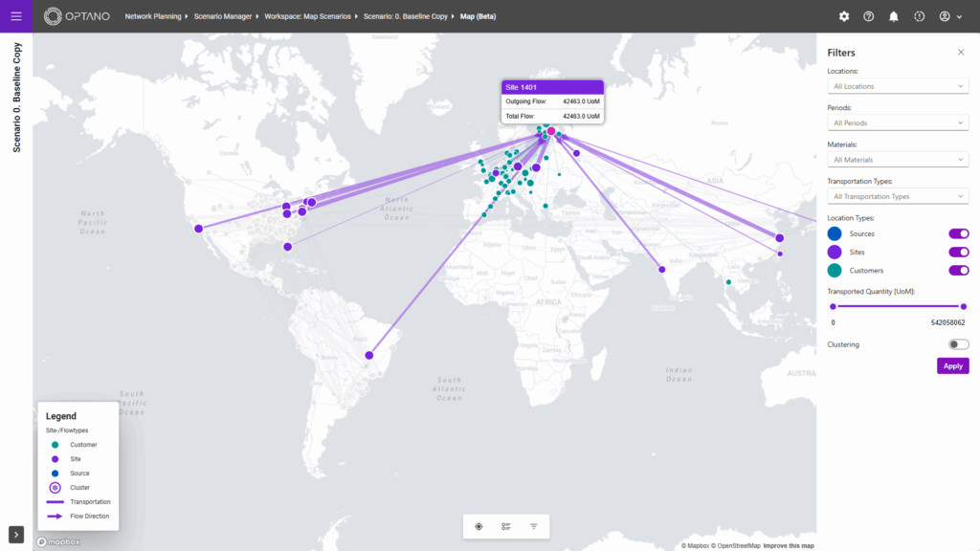Click the right handle of quantity slider

963,306
